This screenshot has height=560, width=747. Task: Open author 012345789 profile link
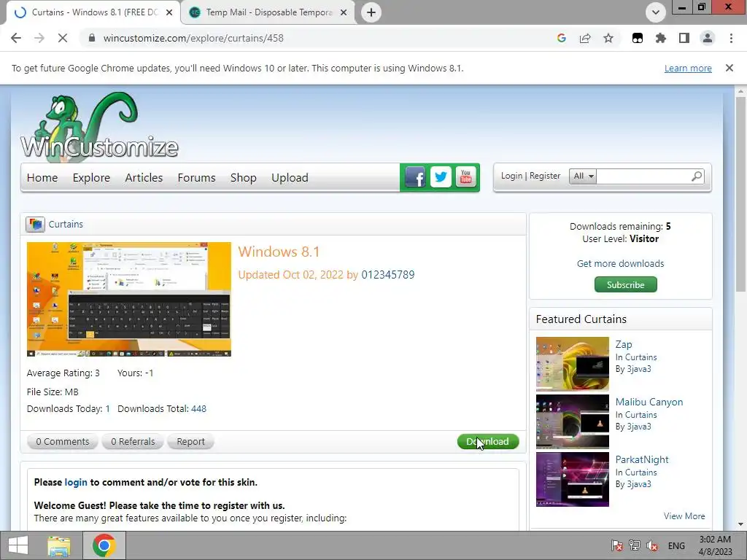[x=388, y=275]
